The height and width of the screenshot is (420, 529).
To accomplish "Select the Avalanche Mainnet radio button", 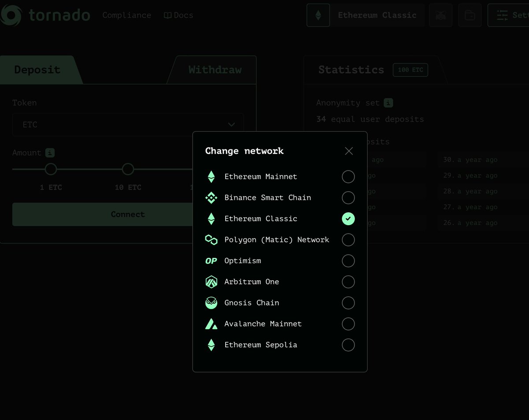I will [x=348, y=324].
